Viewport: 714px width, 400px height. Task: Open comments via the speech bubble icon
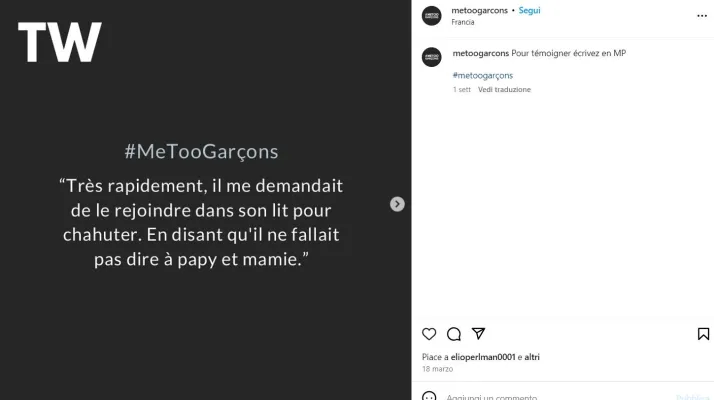[x=454, y=334]
